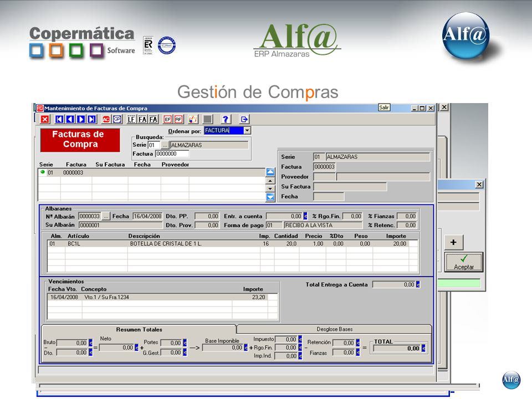Click currency icon beside Retención field
Viewport: 532px width, 399px height.
pos(357,343)
